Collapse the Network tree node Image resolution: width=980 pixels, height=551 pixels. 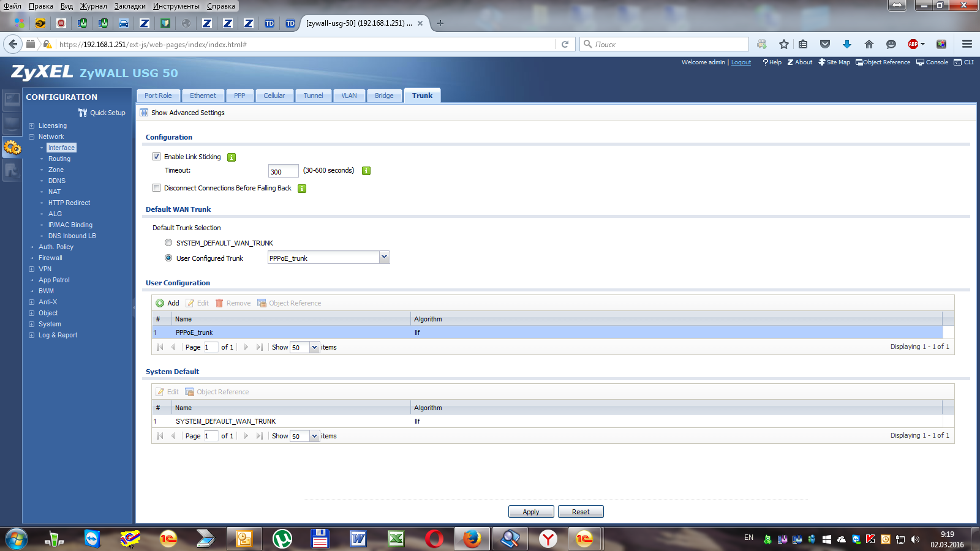pyautogui.click(x=32, y=137)
